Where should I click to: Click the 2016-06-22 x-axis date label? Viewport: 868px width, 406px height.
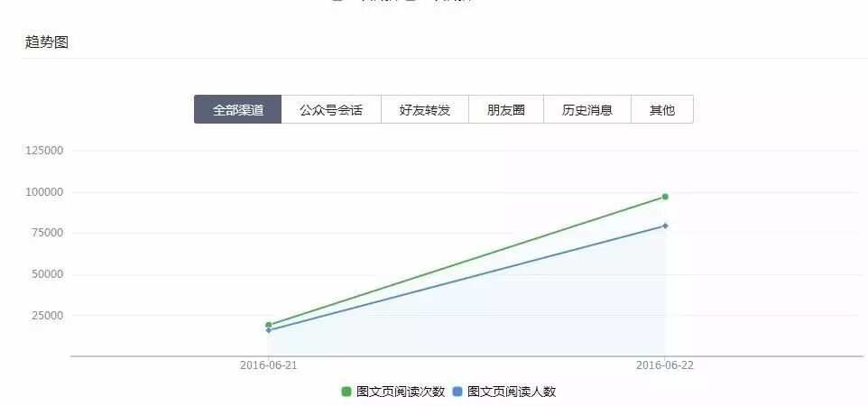[x=665, y=365]
